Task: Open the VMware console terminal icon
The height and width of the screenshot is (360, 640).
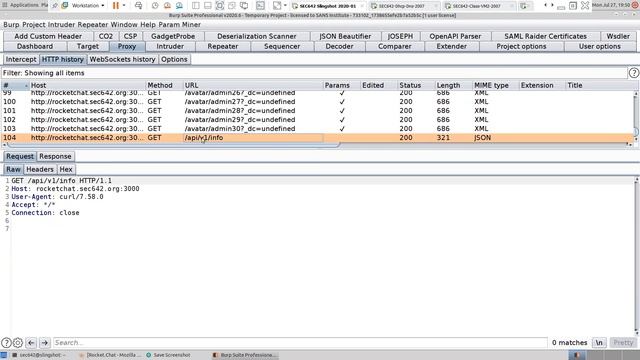Action: [x=260, y=6]
